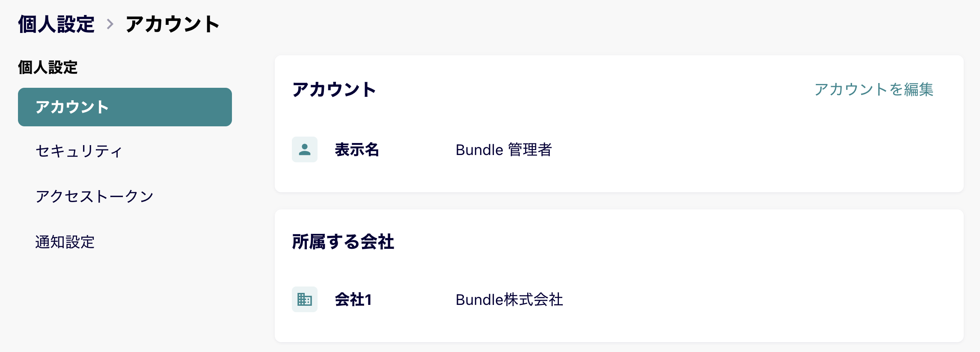This screenshot has width=980, height=352.
Task: Select the Bundle 管理者 display name value
Action: 504,149
